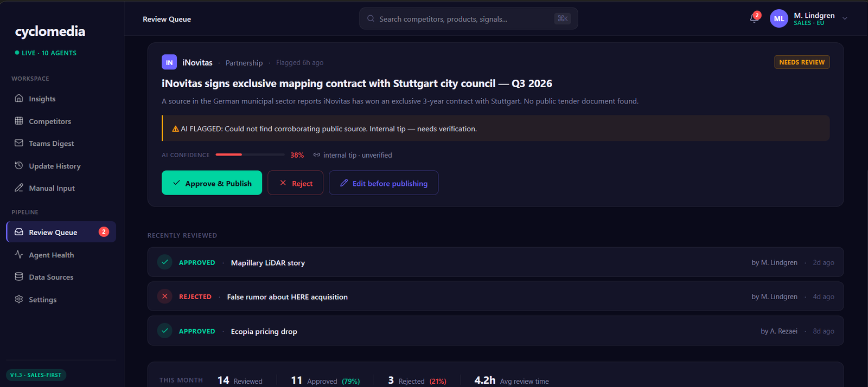Open Teams Digest section
Viewport: 868px width, 387px height.
click(61, 143)
